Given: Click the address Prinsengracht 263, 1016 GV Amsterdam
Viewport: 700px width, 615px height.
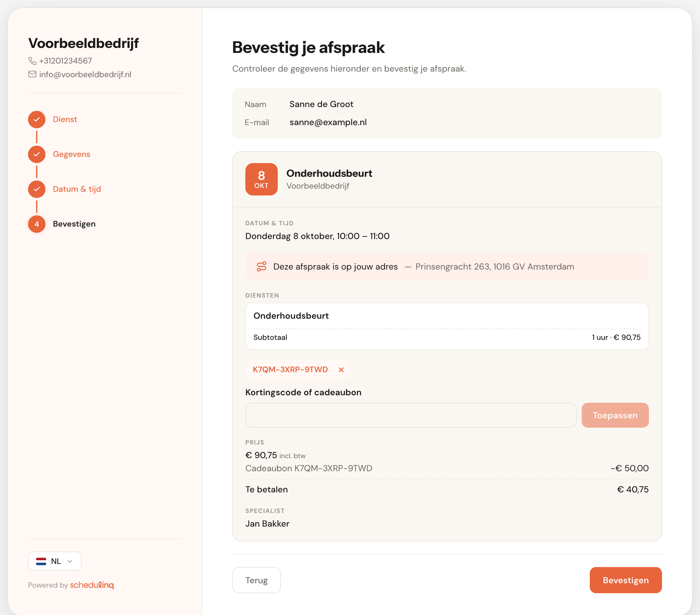Looking at the screenshot, I should click(495, 267).
